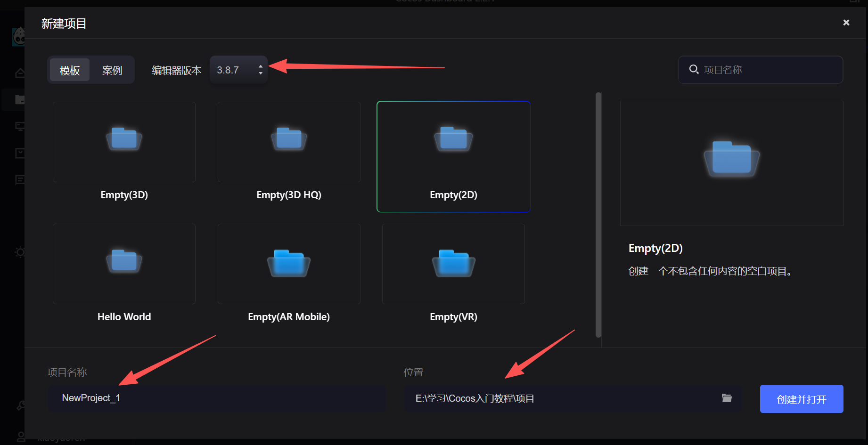Image resolution: width=868 pixels, height=445 pixels.
Task: Click the Hello World label text
Action: click(x=124, y=317)
